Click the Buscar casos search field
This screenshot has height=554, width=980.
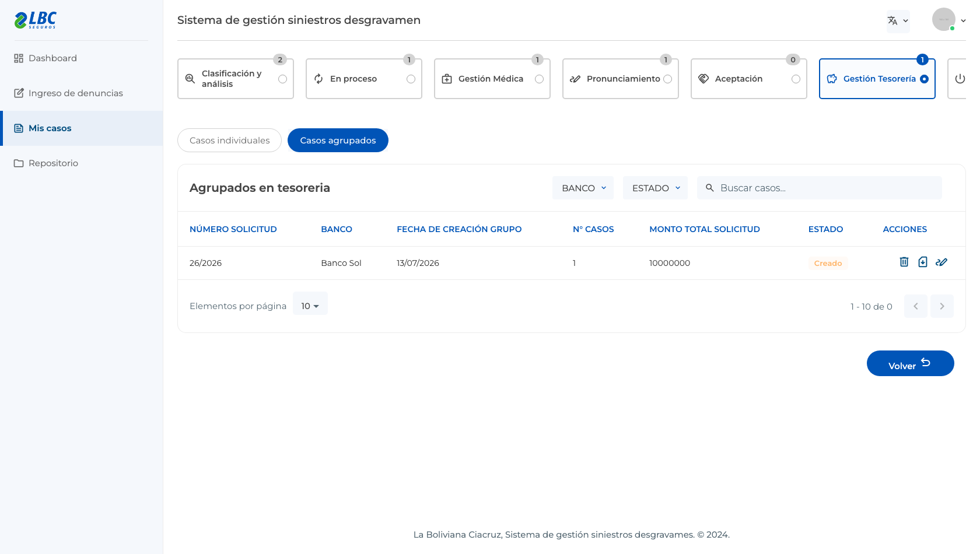(820, 188)
